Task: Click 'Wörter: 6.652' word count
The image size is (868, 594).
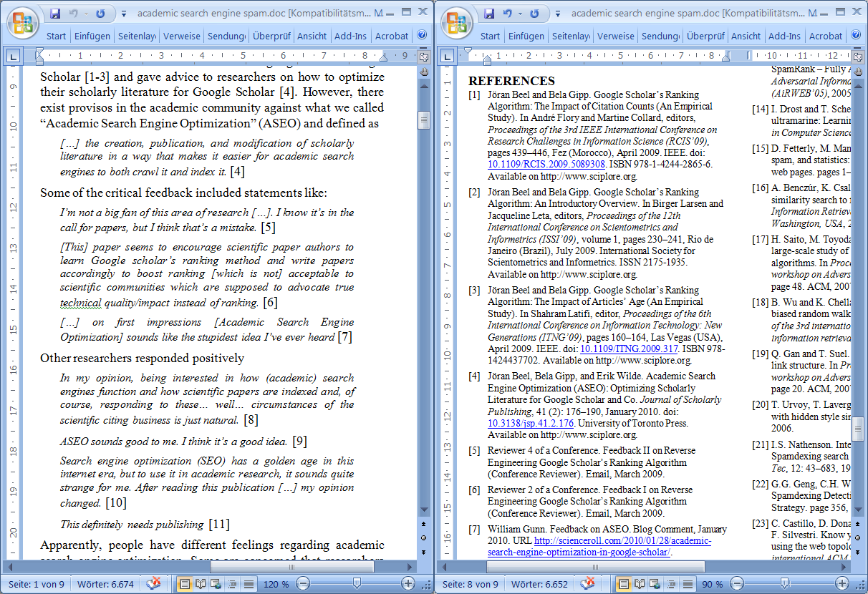Action: pos(540,584)
